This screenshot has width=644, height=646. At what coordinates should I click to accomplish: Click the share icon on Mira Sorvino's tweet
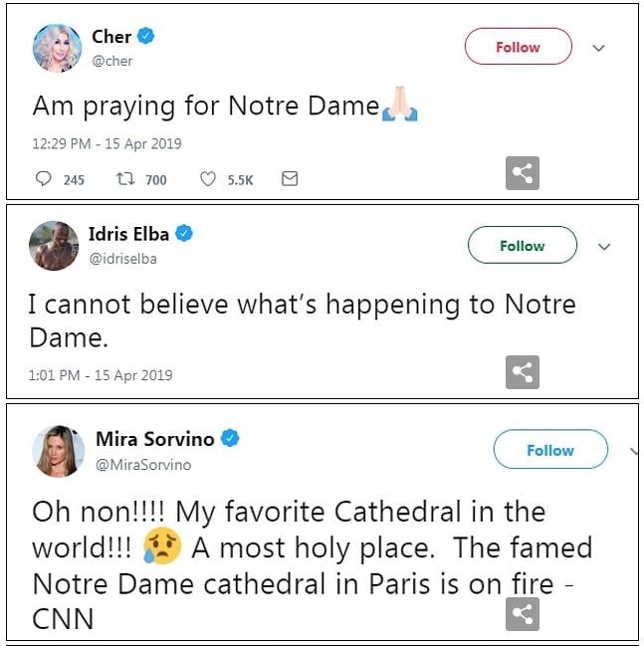coord(523,614)
